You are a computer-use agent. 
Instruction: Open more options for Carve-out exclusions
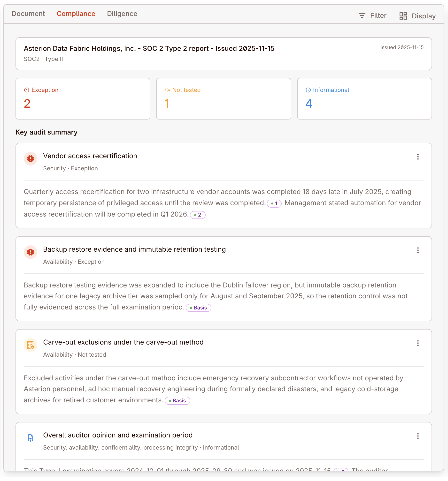click(x=418, y=343)
